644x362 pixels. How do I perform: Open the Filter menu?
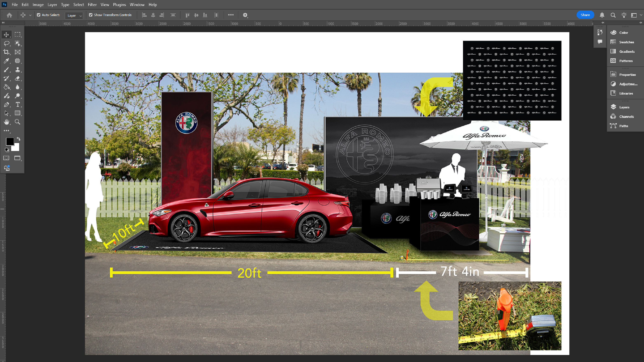[92, 5]
